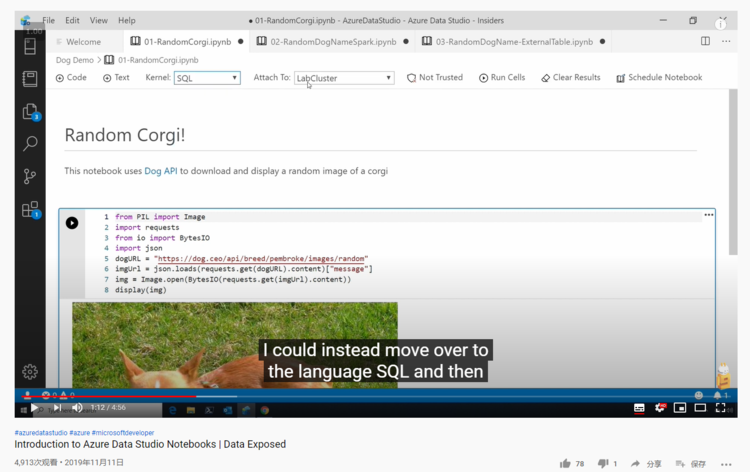This screenshot has width=750, height=472.
Task: Open Edge browser from the video taskbar
Action: pyautogui.click(x=173, y=410)
